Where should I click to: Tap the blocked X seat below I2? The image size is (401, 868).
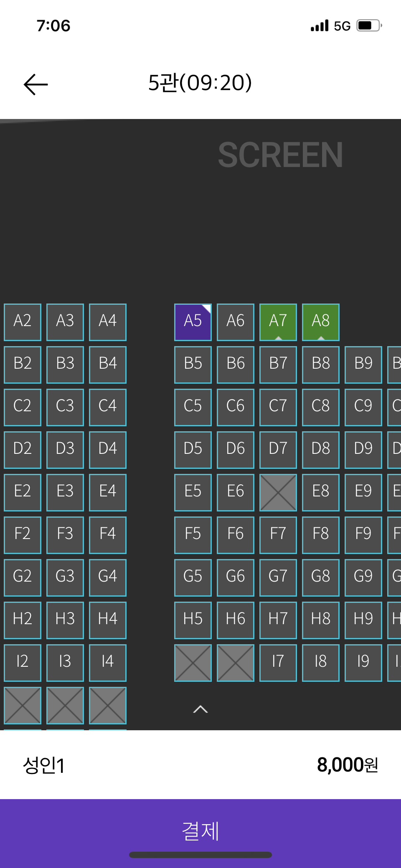tap(23, 706)
